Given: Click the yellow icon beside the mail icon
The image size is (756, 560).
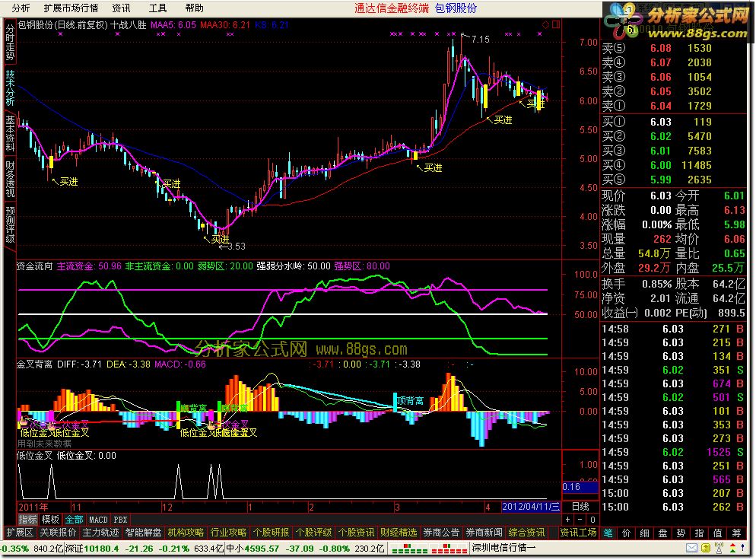Looking at the screenshot, I should coord(705,548).
